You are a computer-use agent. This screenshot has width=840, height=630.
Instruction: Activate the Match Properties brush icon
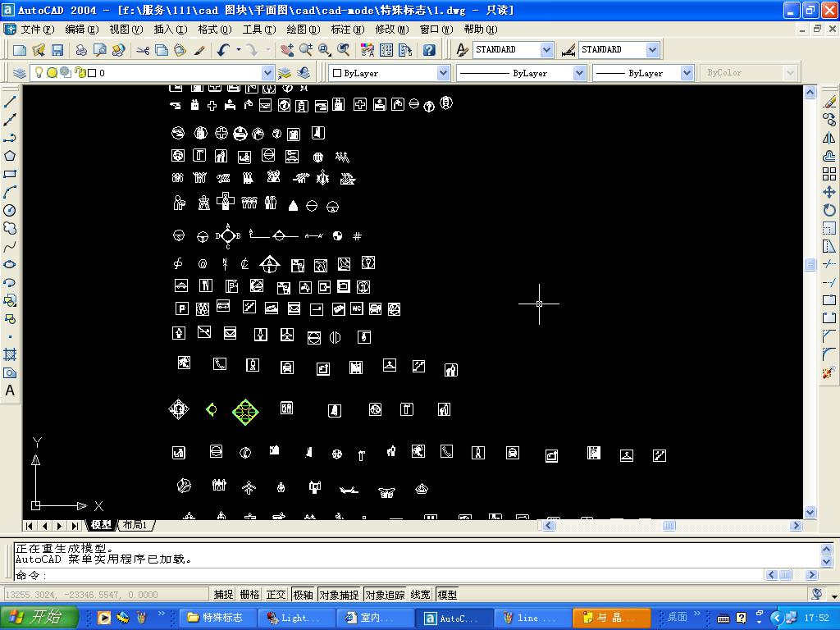(199, 50)
